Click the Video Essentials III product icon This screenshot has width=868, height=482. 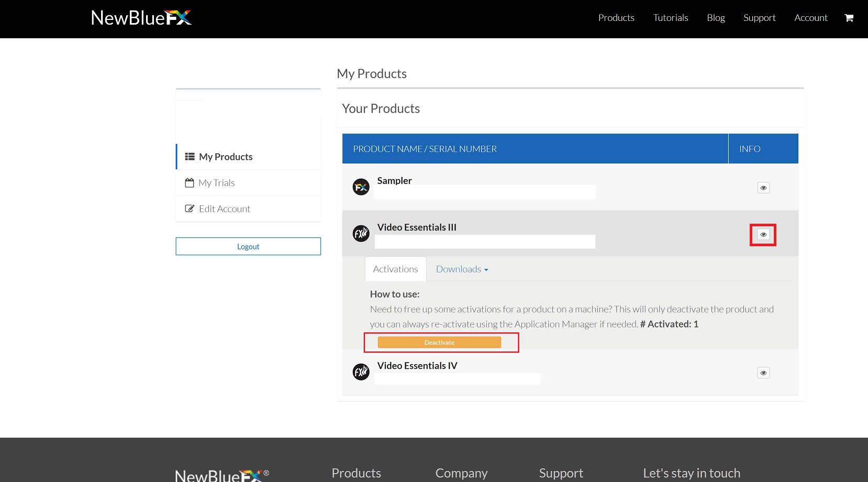(x=361, y=234)
